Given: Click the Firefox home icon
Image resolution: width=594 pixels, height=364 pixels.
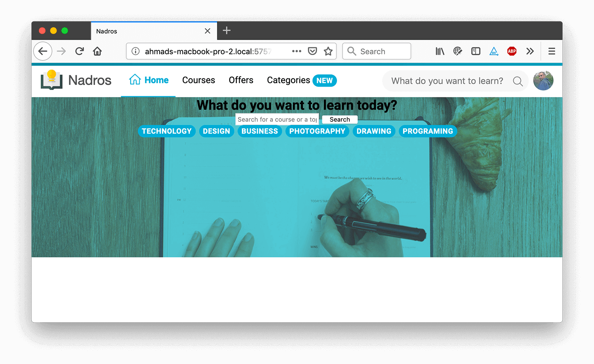Looking at the screenshot, I should click(x=97, y=51).
